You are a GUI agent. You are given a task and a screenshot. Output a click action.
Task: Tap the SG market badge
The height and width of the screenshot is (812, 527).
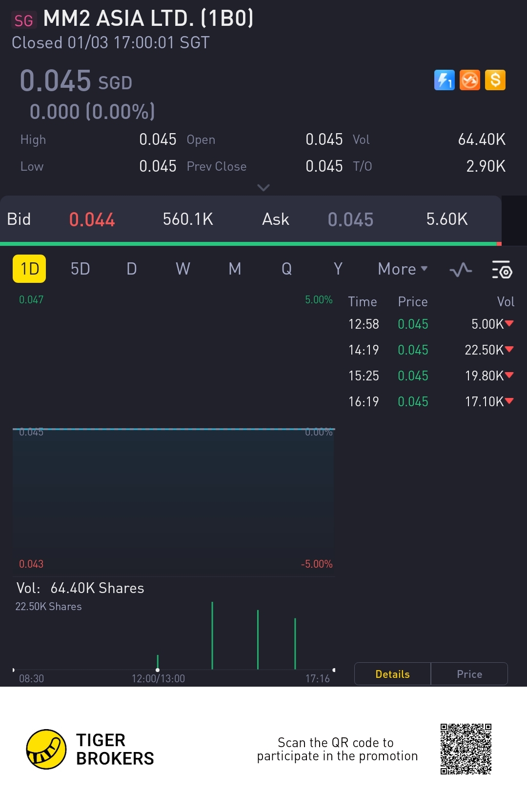[23, 20]
